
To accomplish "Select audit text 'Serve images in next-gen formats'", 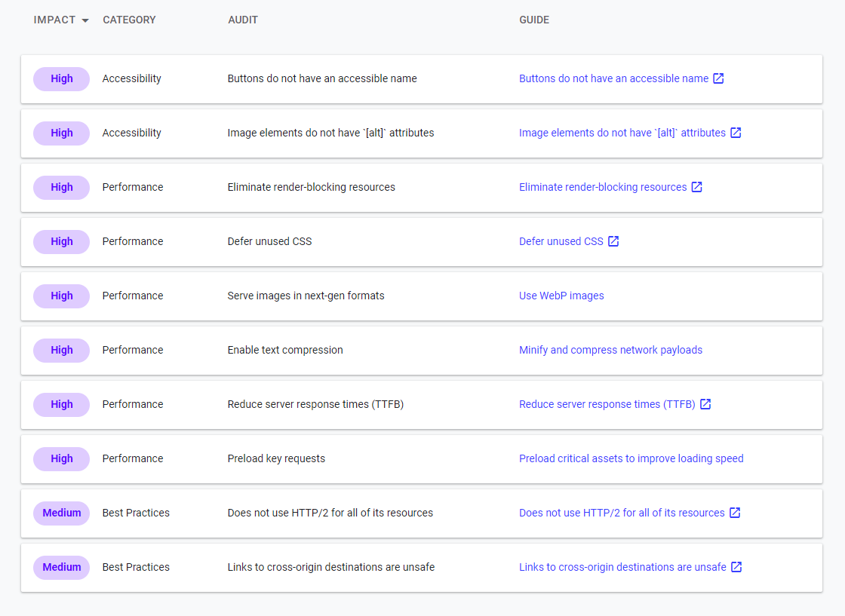I will (x=306, y=296).
